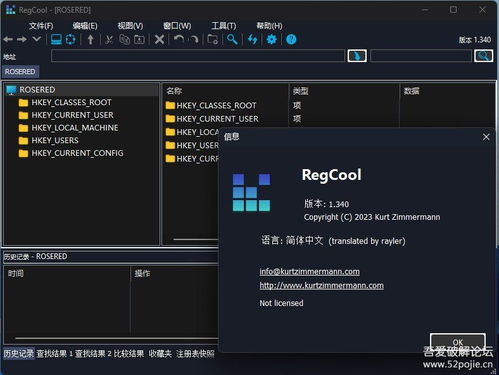Click the paste icon in toolbar

point(139,40)
